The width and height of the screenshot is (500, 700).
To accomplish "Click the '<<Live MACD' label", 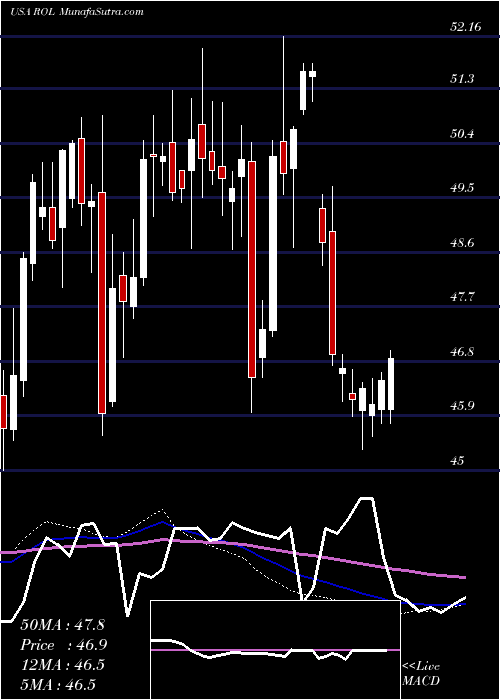I will coord(421,674).
